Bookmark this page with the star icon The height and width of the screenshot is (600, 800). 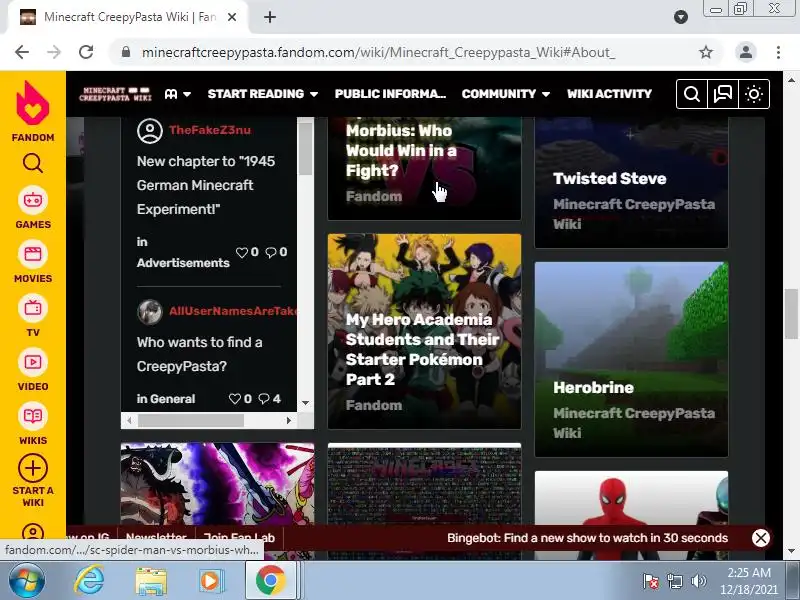click(706, 52)
